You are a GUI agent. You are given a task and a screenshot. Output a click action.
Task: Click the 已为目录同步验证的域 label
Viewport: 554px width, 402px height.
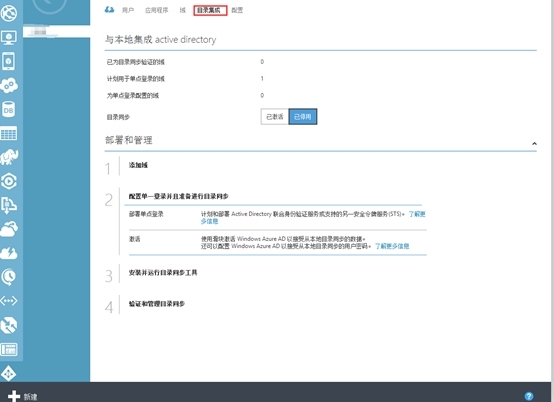pyautogui.click(x=136, y=62)
